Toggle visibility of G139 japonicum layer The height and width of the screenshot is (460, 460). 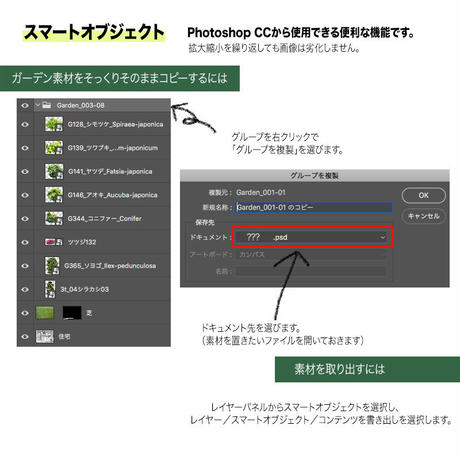(x=25, y=148)
